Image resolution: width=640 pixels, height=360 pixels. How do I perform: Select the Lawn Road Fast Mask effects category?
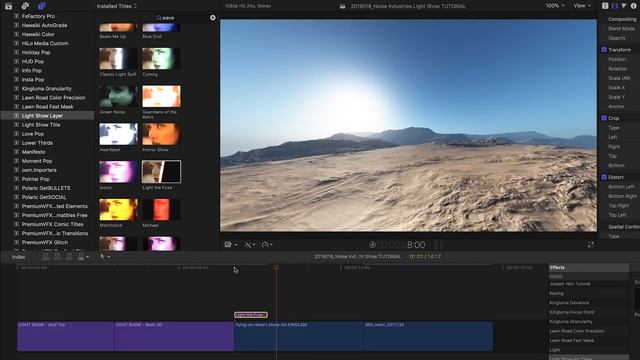click(571, 340)
